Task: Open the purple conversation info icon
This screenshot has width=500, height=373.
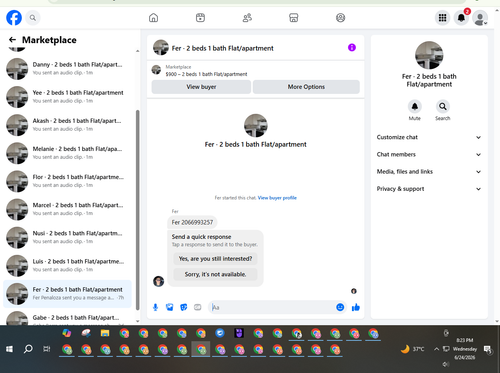Action: 352,48
